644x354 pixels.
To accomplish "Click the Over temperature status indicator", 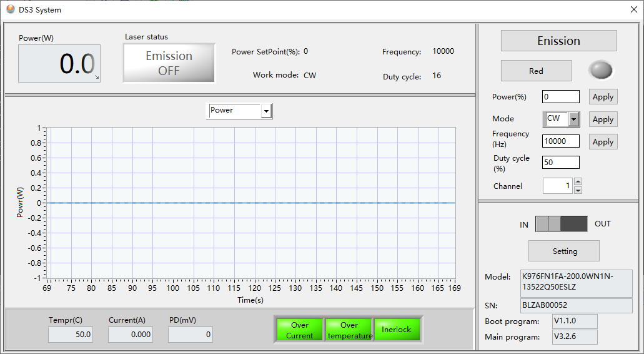I will point(349,330).
